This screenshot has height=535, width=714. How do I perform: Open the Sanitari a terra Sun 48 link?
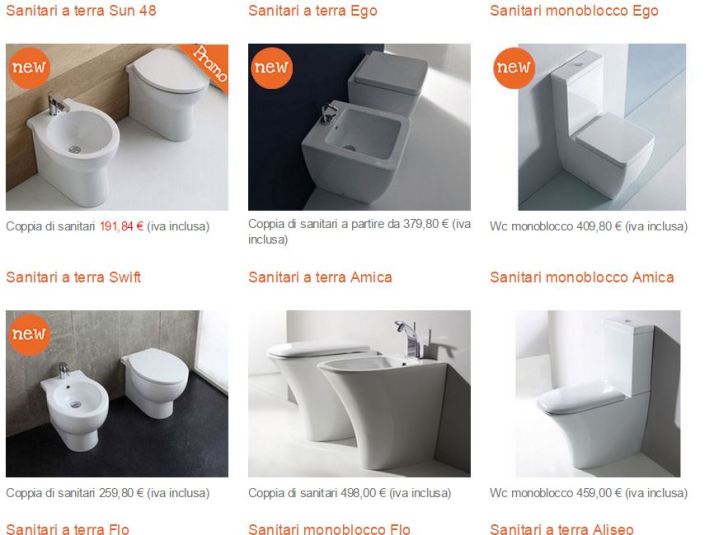[x=81, y=10]
